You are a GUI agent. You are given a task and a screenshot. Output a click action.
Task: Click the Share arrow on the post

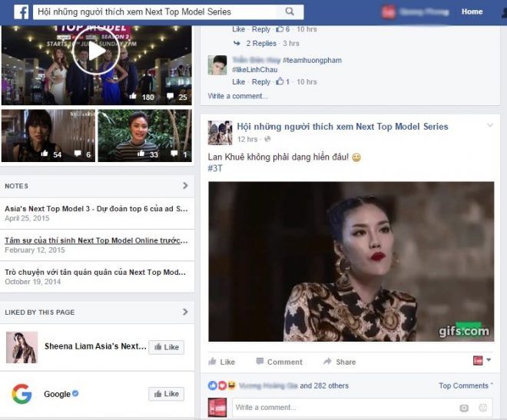pos(327,362)
